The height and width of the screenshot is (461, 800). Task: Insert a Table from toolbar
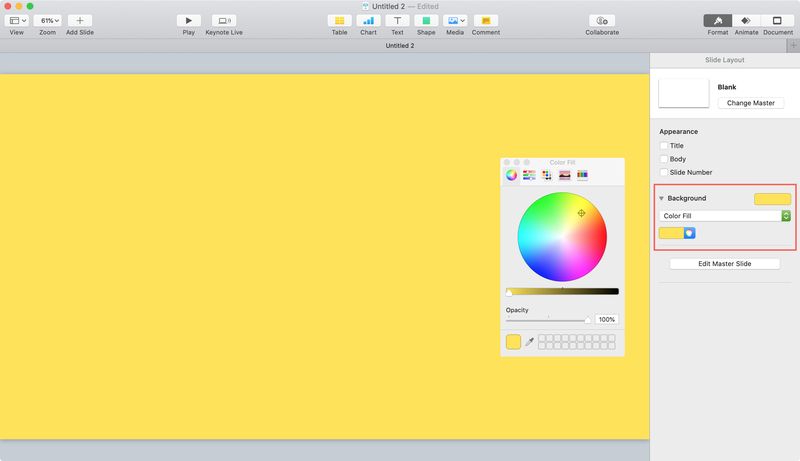339,20
